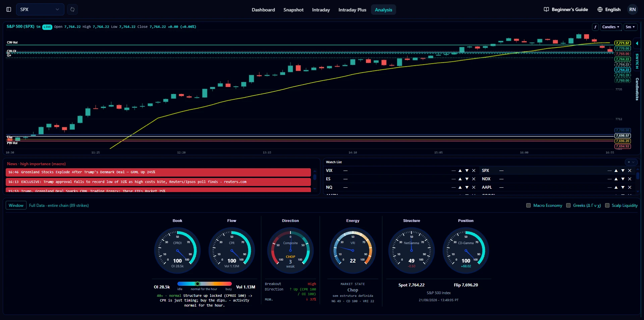Click the 7,771.57 price level label
Screen dimensions: 644x320
(x=623, y=43)
